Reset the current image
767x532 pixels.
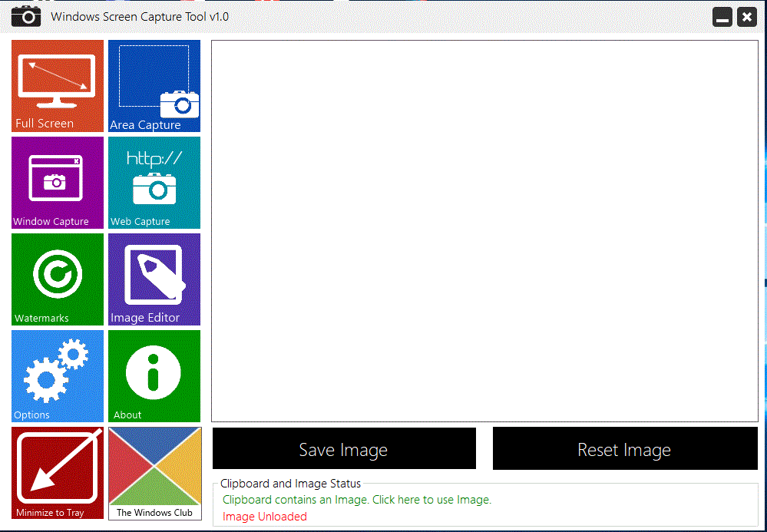(624, 448)
